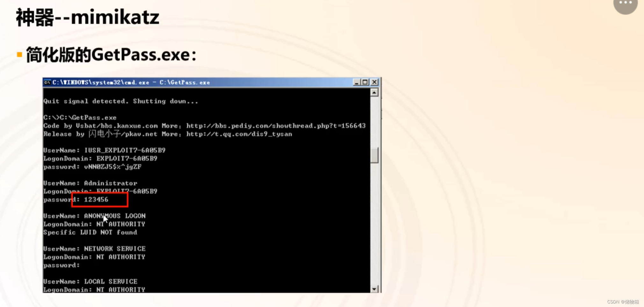Click the slide heading 'GetPass.exe'

pyautogui.click(x=141, y=55)
